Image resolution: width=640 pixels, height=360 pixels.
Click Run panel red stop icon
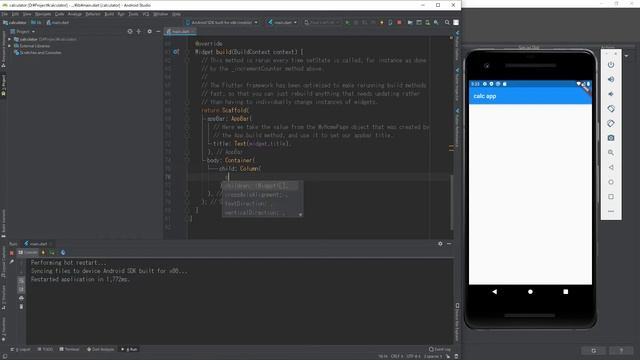(x=11, y=253)
